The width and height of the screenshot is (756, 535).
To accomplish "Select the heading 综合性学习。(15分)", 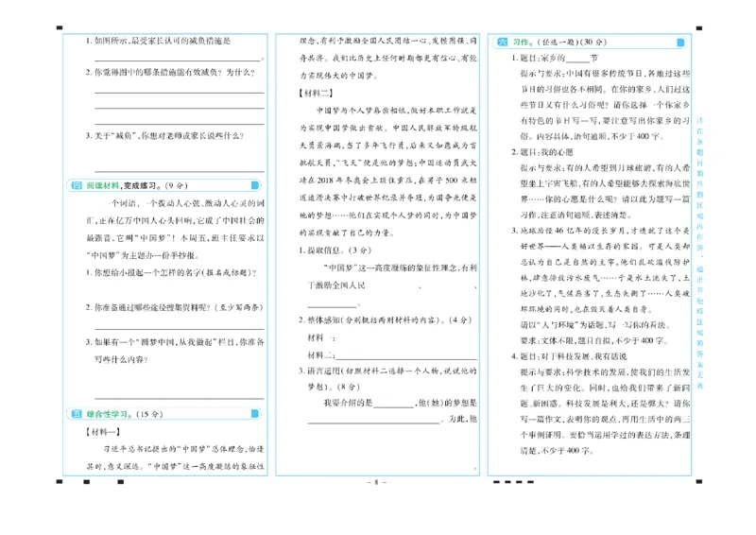I will 125,414.
